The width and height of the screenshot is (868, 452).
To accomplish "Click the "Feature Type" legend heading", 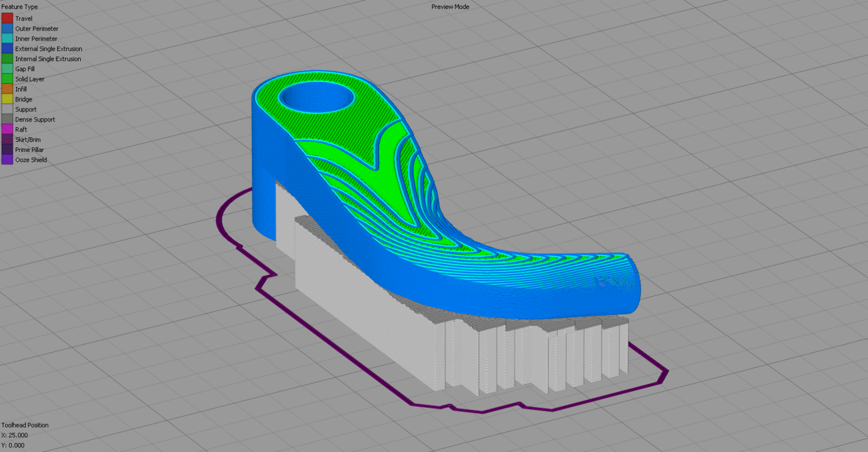I will click(20, 7).
